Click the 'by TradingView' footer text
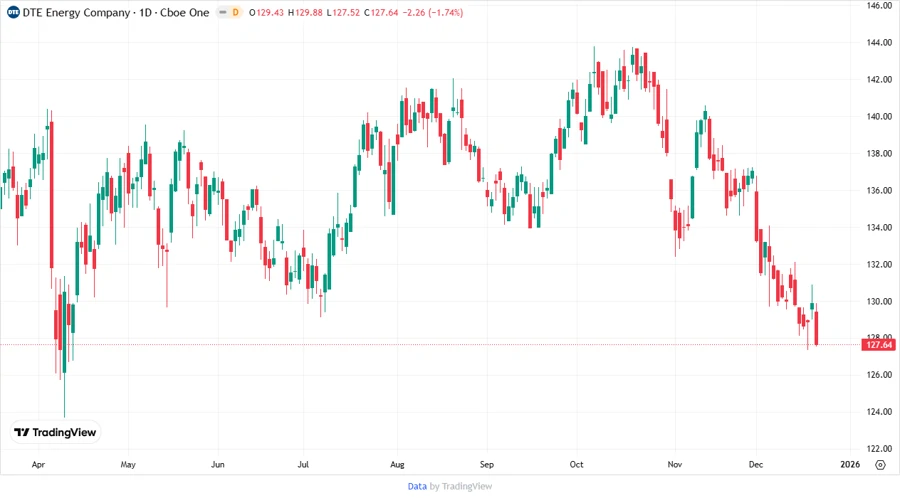 pos(461,487)
